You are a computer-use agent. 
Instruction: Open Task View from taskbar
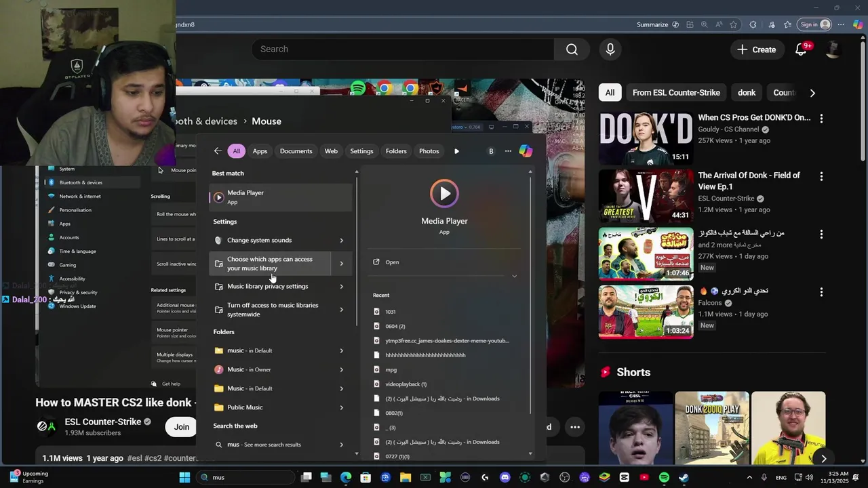coord(307,477)
